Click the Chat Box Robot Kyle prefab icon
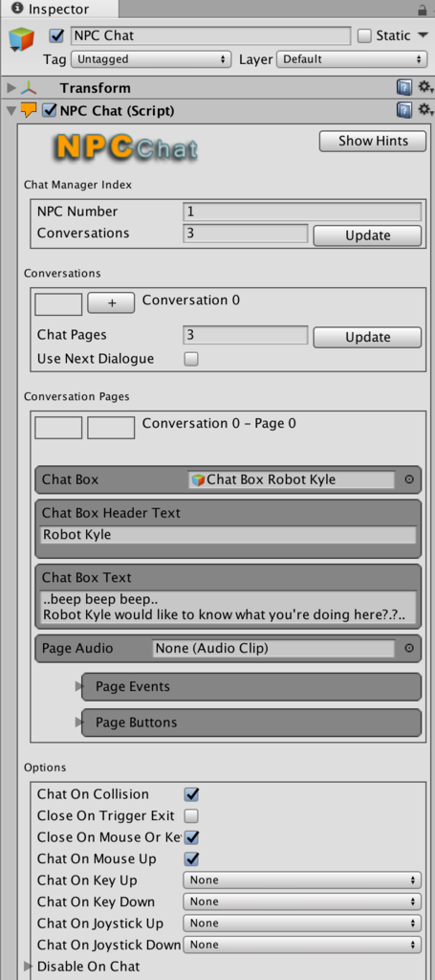Screen dimensions: 435x980 coord(199,479)
